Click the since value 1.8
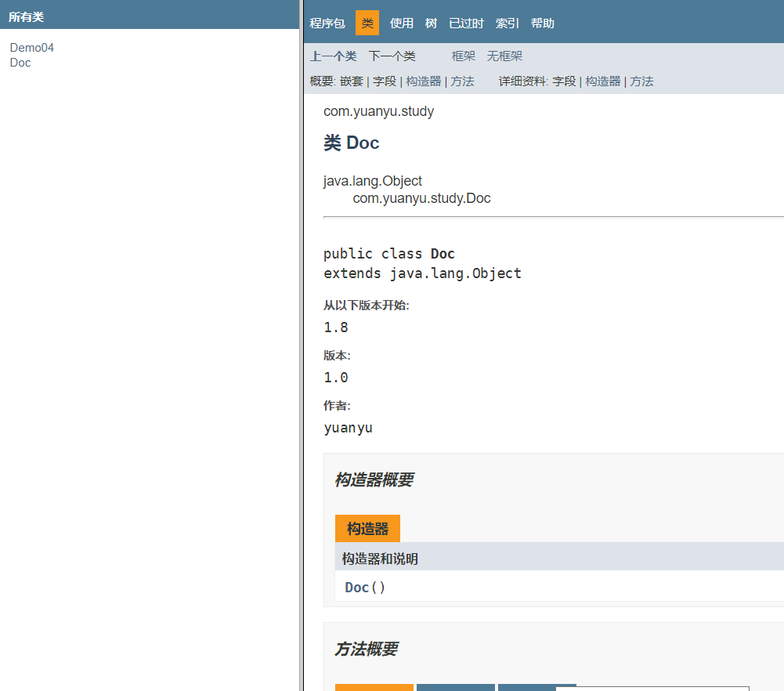784x691 pixels. [x=335, y=327]
